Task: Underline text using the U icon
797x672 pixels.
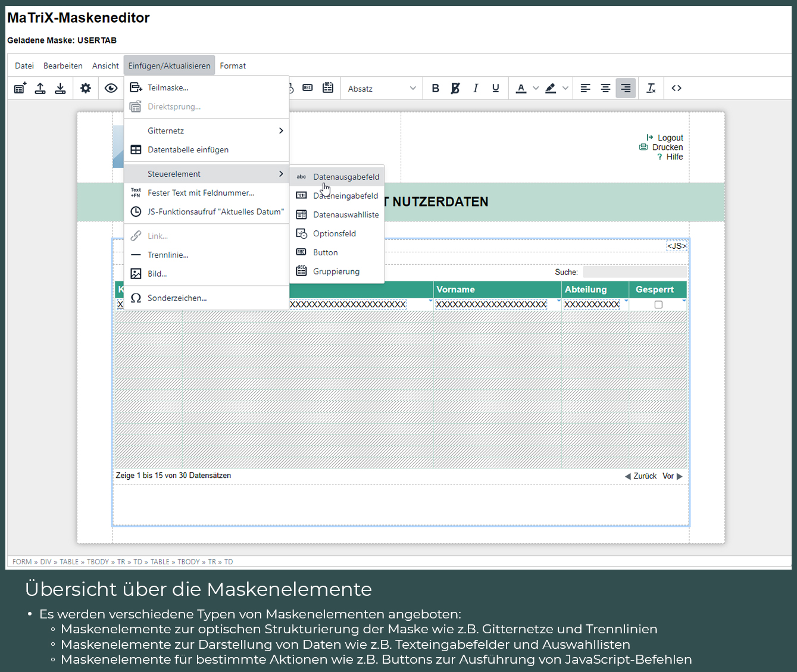Action: (x=495, y=88)
